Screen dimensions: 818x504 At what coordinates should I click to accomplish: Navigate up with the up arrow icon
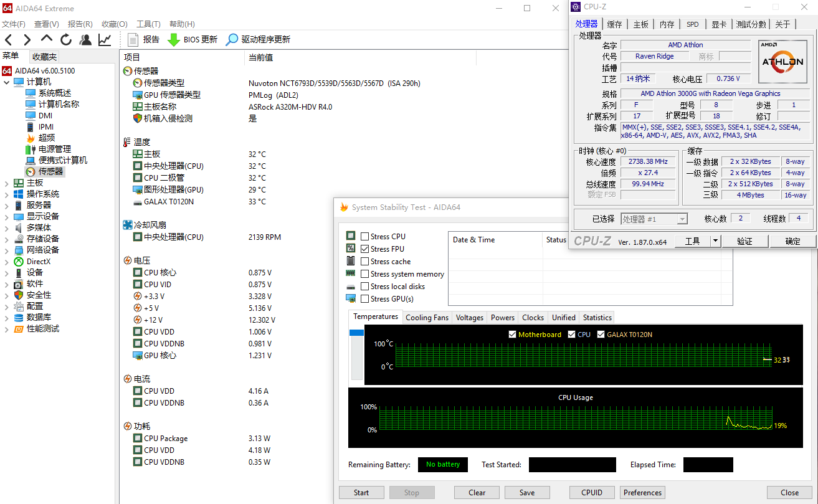click(x=47, y=40)
